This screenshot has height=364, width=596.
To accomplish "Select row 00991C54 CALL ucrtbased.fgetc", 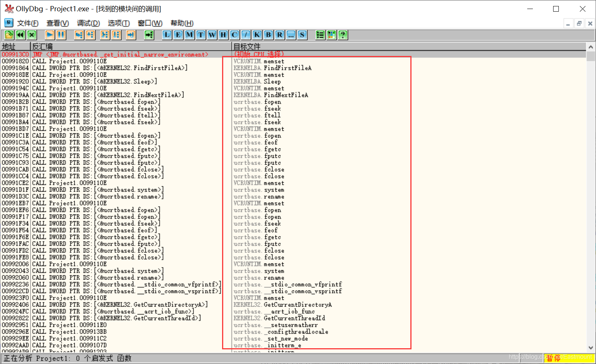I will click(x=293, y=149).
